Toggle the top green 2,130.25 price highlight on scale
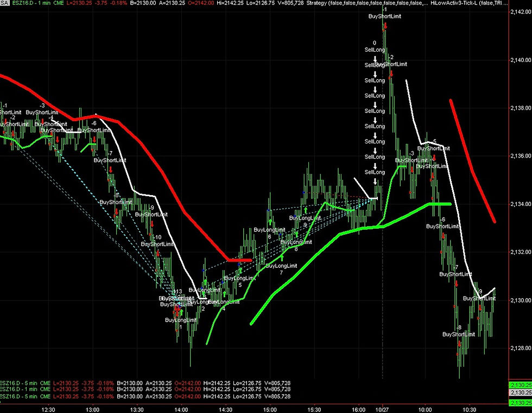 (520, 384)
